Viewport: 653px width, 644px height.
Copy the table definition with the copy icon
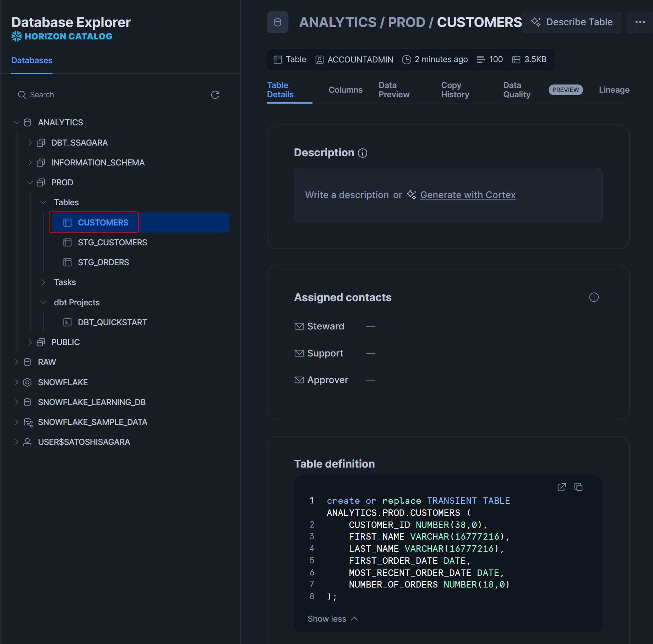point(578,487)
